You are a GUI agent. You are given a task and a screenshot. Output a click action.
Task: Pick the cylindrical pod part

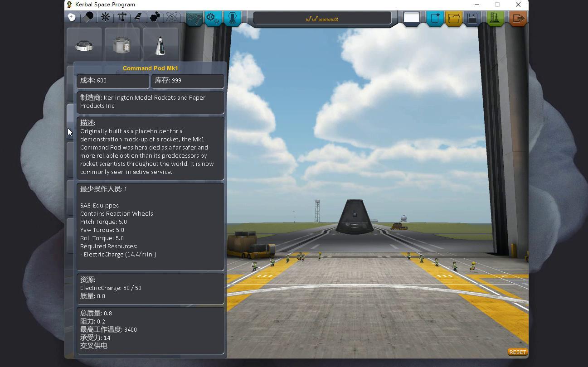tap(122, 45)
